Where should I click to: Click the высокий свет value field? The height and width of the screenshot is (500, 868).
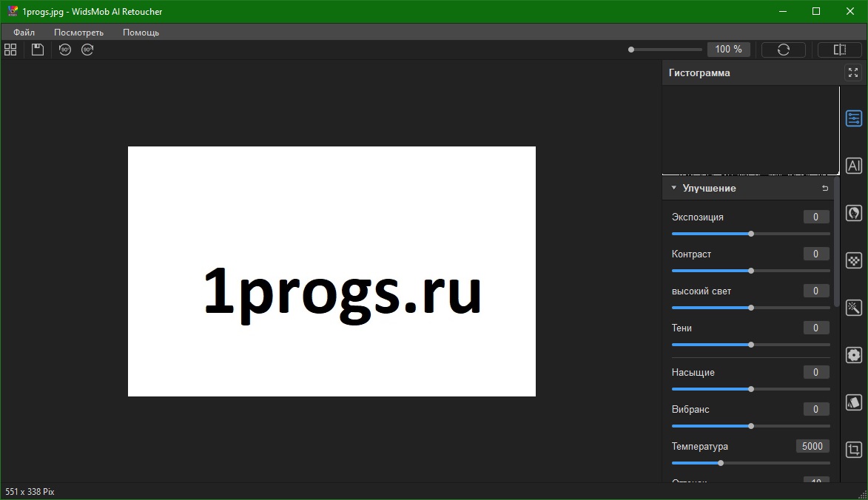[x=816, y=291]
